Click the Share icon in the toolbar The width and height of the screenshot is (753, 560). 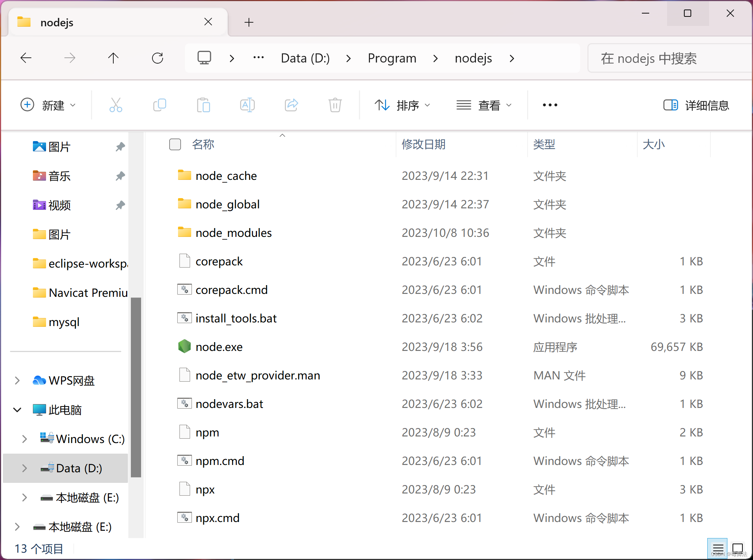coord(291,105)
